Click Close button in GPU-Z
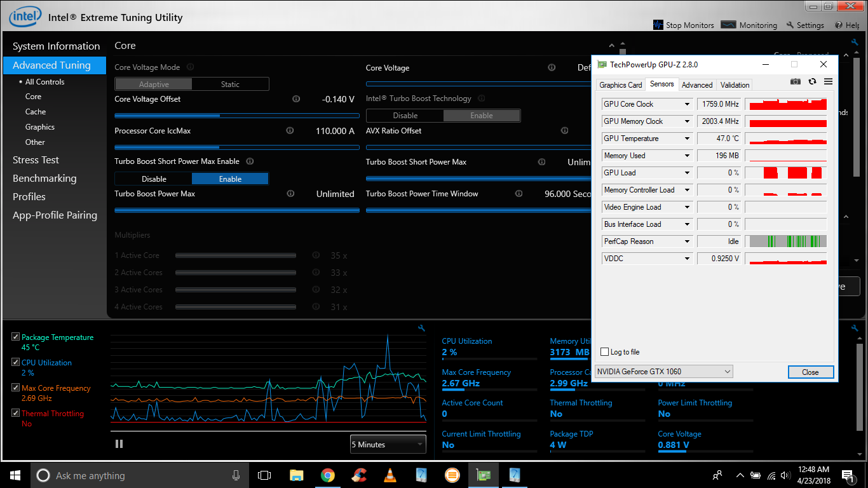 click(810, 372)
